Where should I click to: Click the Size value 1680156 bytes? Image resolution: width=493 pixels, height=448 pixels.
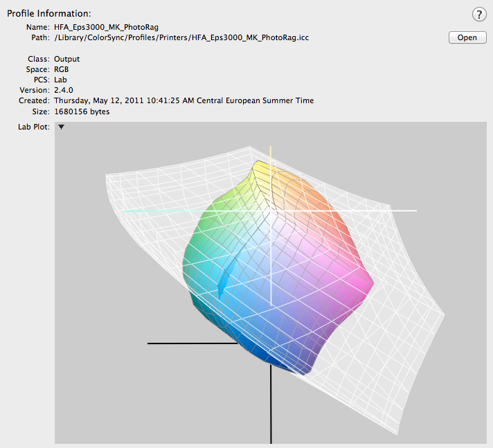[82, 111]
